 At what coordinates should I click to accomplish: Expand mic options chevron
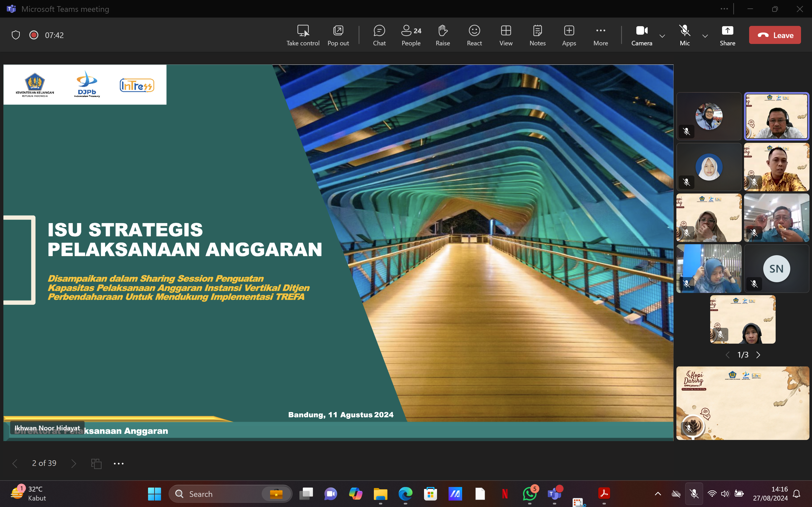705,36
